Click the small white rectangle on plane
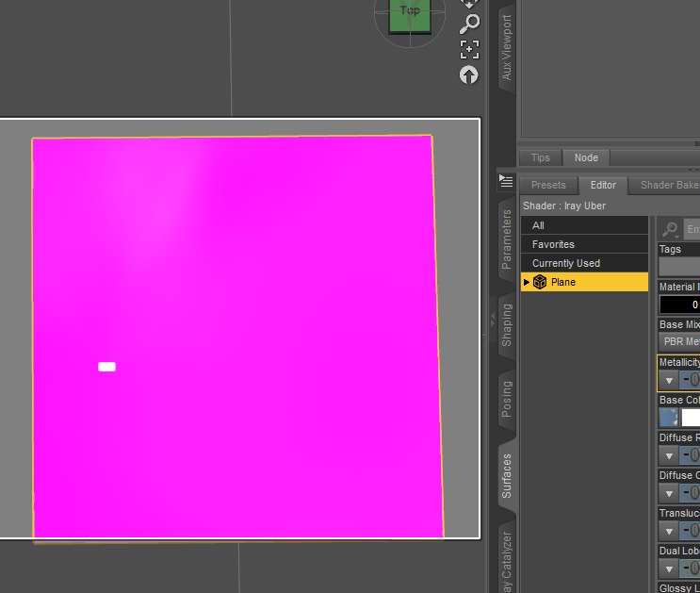The width and height of the screenshot is (700, 593). pyautogui.click(x=106, y=367)
